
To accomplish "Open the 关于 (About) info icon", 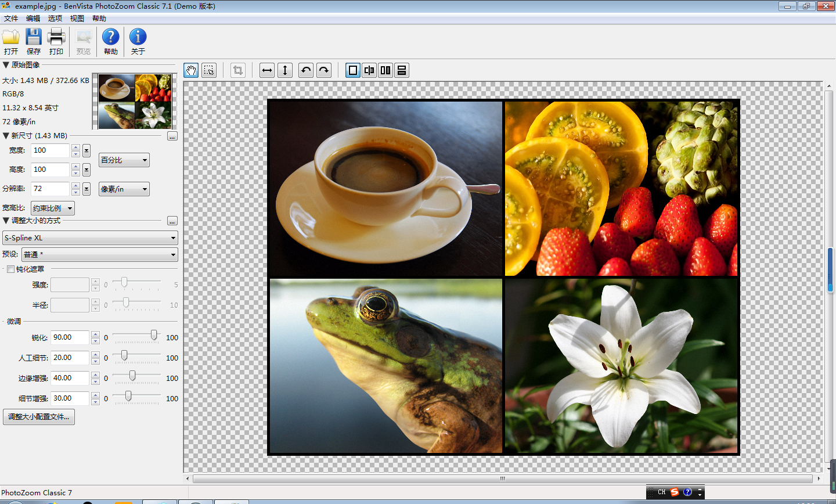I will (x=138, y=37).
